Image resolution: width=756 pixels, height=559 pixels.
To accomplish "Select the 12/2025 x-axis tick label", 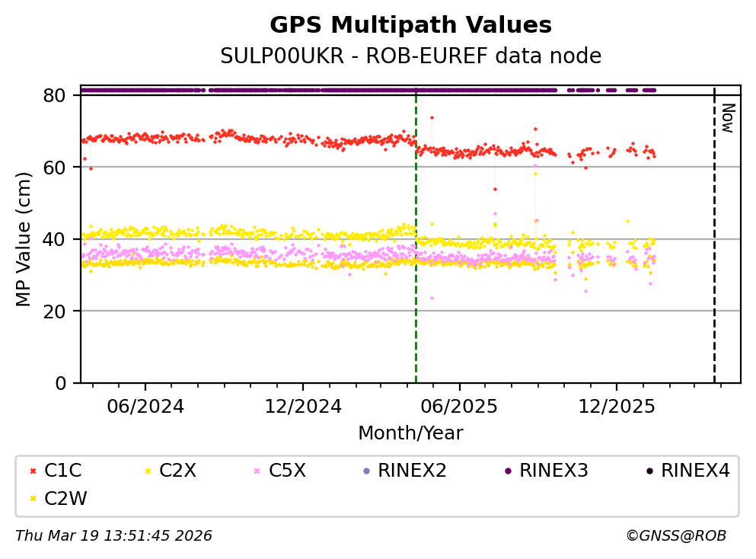I will (x=615, y=406).
